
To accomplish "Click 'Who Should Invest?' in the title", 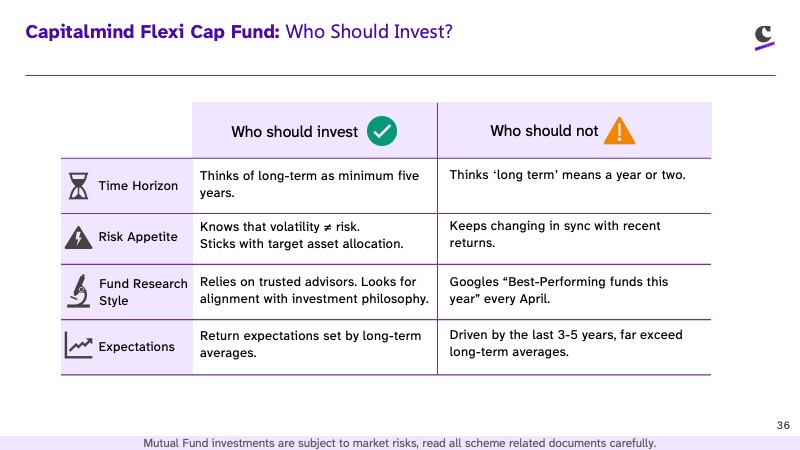I will pyautogui.click(x=369, y=32).
